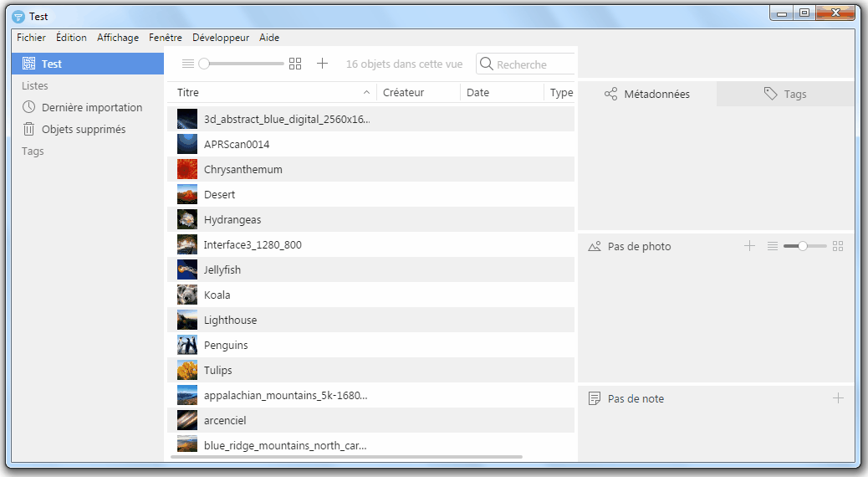Click the Tags label icon
The height and width of the screenshot is (477, 868).
pyautogui.click(x=770, y=94)
